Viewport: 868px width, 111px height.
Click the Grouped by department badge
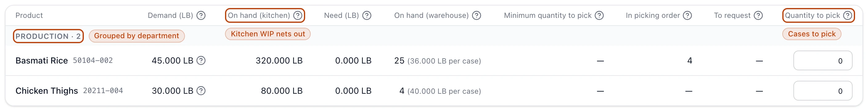click(137, 36)
